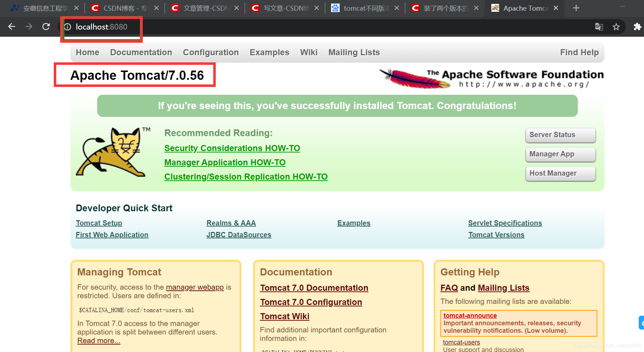Screen dimensions: 644x352
Task: Open Security Considerations HOW-TO link
Action: tap(232, 148)
